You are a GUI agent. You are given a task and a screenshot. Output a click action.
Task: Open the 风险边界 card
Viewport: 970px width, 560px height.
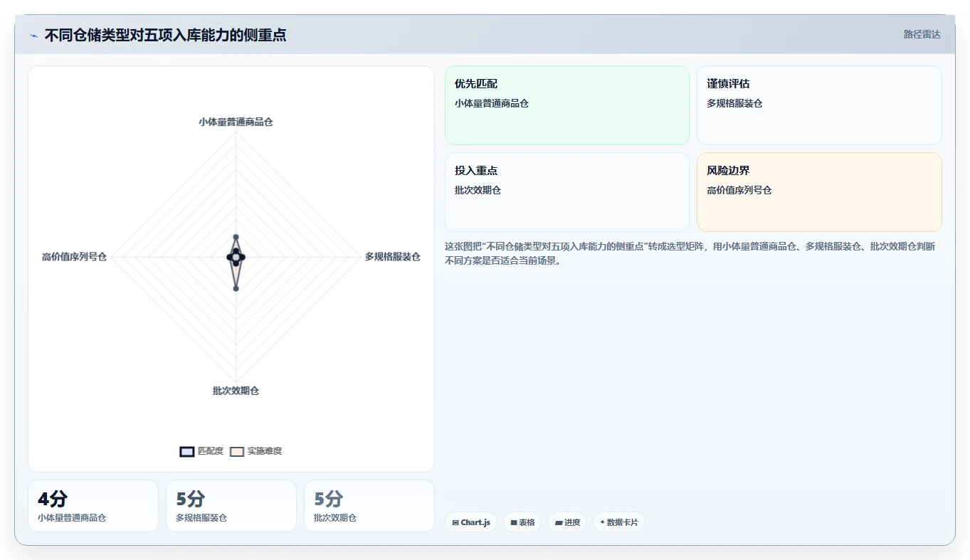(x=819, y=192)
